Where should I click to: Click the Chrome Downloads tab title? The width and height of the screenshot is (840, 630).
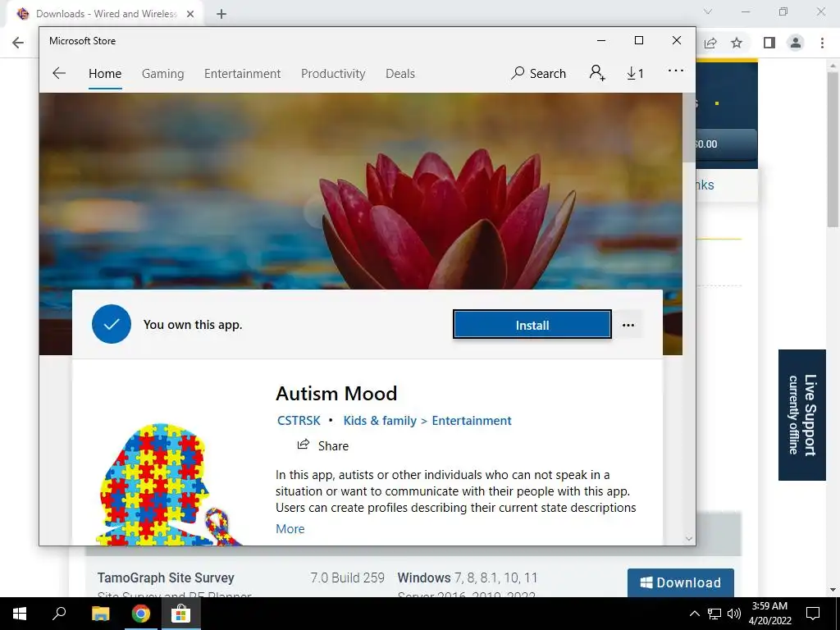pyautogui.click(x=107, y=14)
